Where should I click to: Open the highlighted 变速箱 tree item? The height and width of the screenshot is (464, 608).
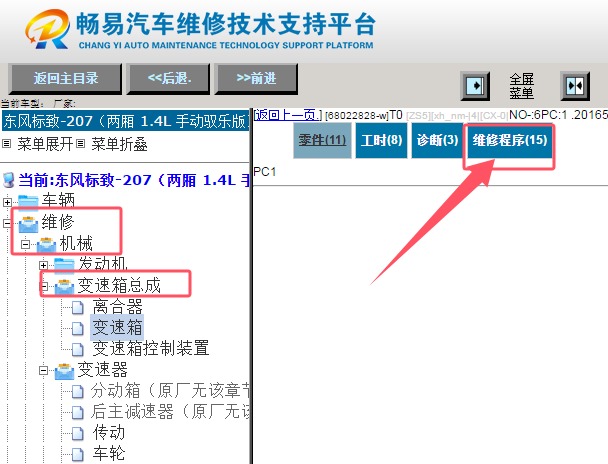[117, 328]
